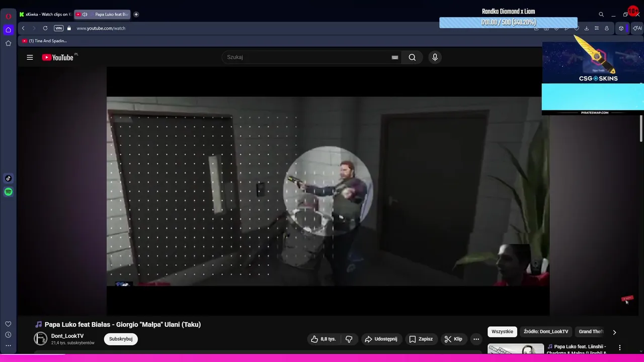Open the browser profile account icon
Viewport: 644px width, 362px height.
[607, 28]
